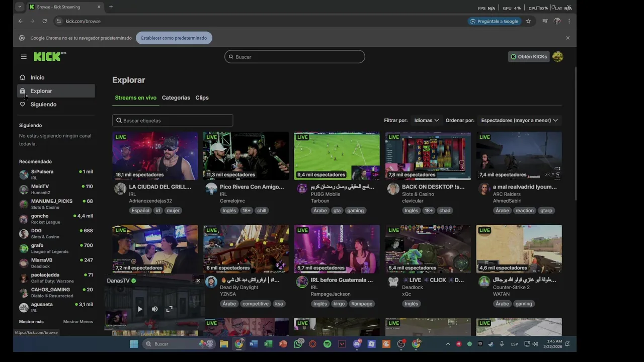
Task: Open clavicular channel avatar
Action: [393, 189]
